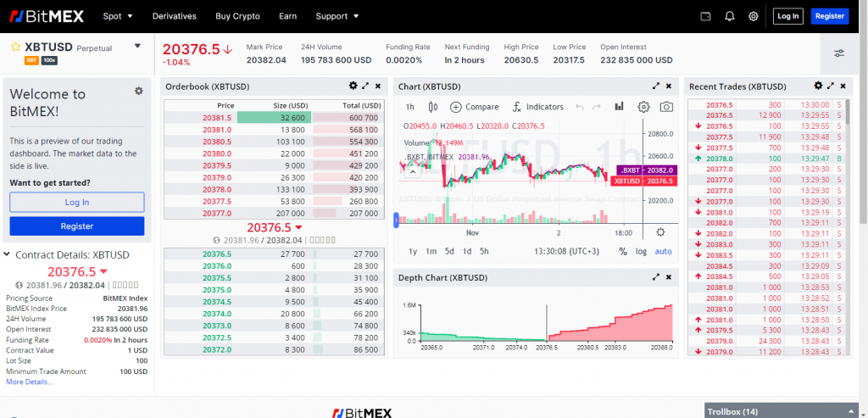Click Log In in Welcome panel
The height and width of the screenshot is (418, 868).
point(77,202)
